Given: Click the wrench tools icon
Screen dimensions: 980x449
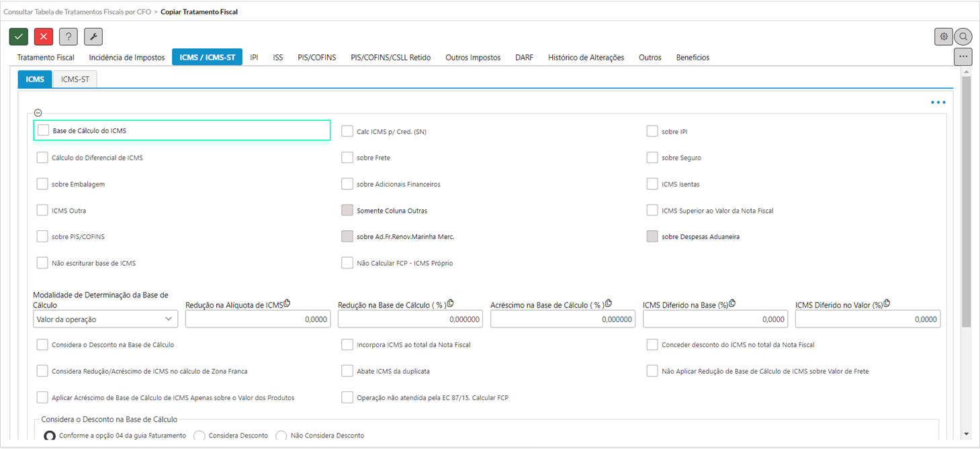Looking at the screenshot, I should pos(93,37).
